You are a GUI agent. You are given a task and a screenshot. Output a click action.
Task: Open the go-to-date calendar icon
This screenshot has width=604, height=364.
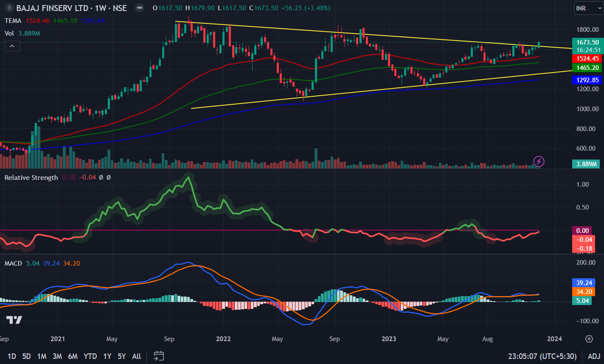[x=159, y=356]
